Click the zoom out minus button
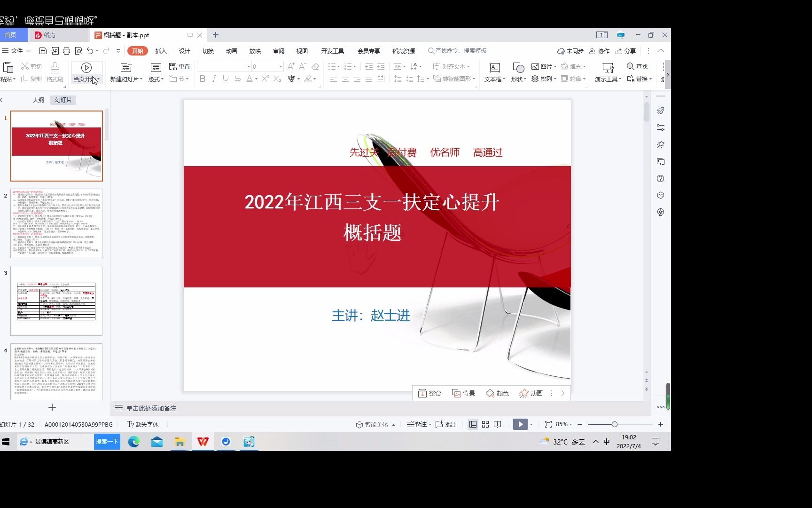 tap(580, 424)
